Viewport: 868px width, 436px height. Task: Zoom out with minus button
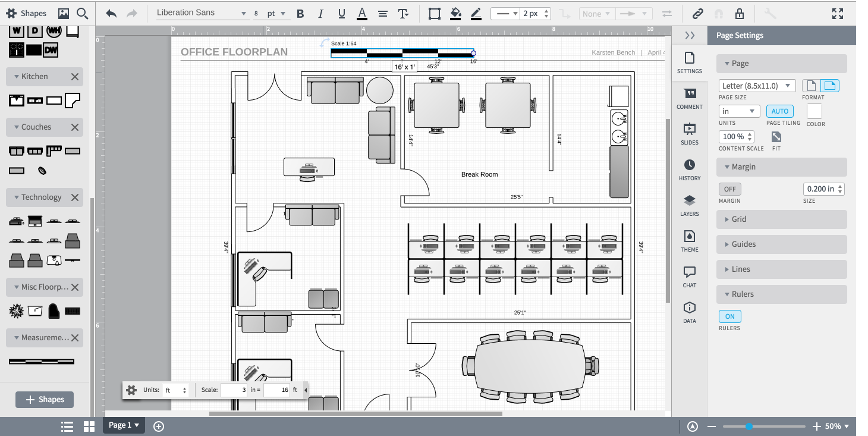pyautogui.click(x=712, y=426)
